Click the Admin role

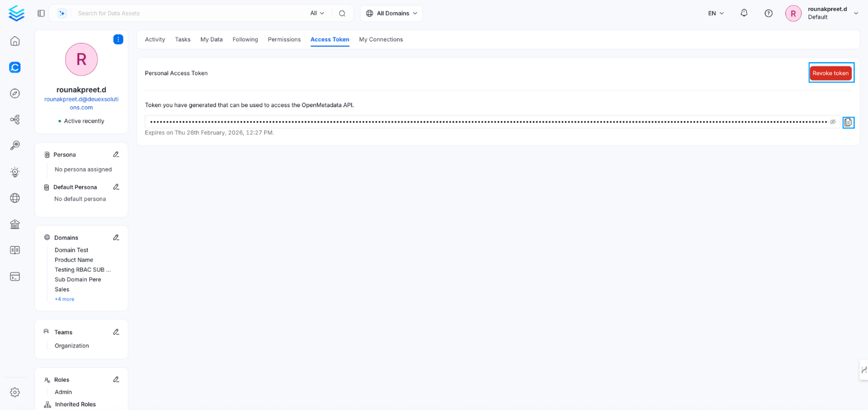tap(63, 392)
